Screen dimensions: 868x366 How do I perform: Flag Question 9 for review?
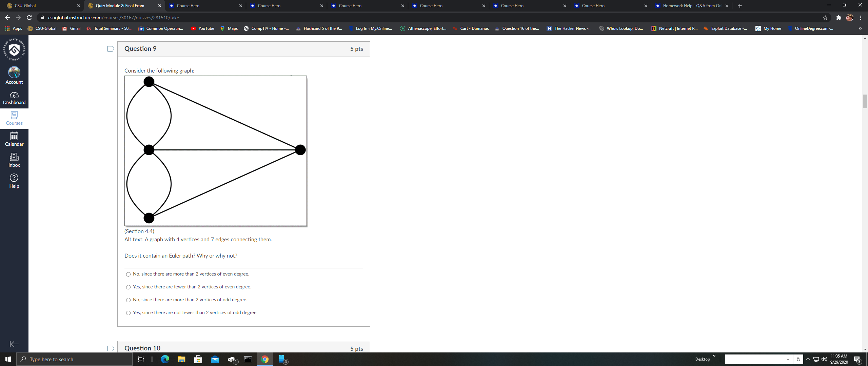111,48
